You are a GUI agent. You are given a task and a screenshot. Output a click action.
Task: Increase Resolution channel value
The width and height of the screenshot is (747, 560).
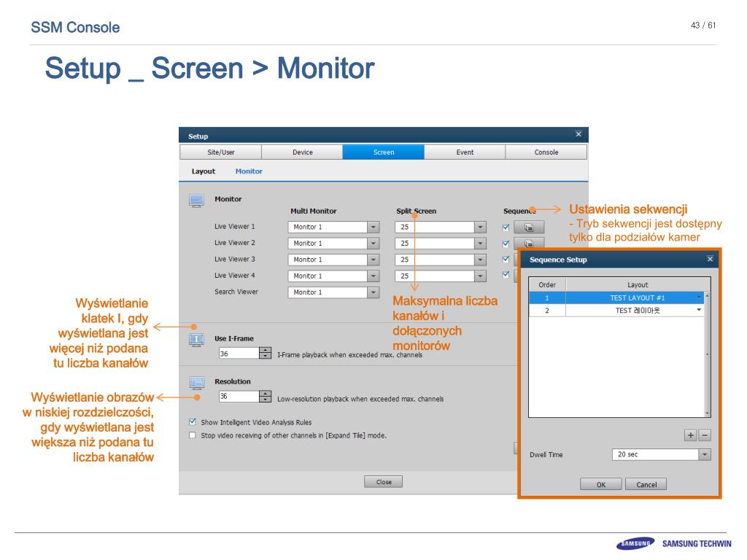click(x=266, y=393)
